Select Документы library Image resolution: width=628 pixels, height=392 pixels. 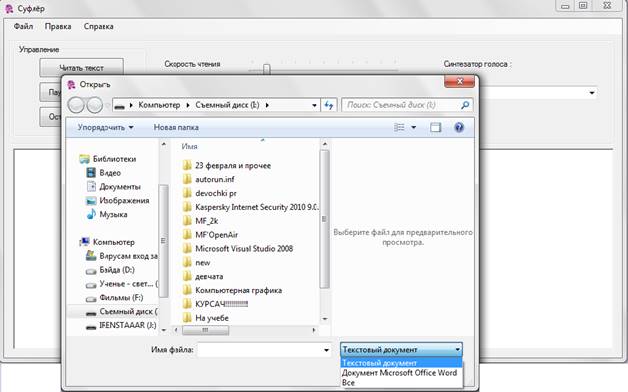114,187
